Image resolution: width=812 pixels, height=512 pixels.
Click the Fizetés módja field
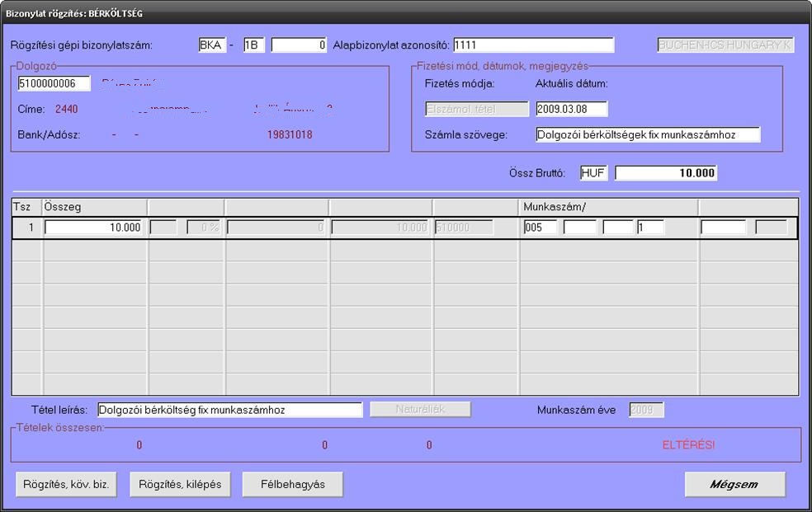(x=476, y=109)
